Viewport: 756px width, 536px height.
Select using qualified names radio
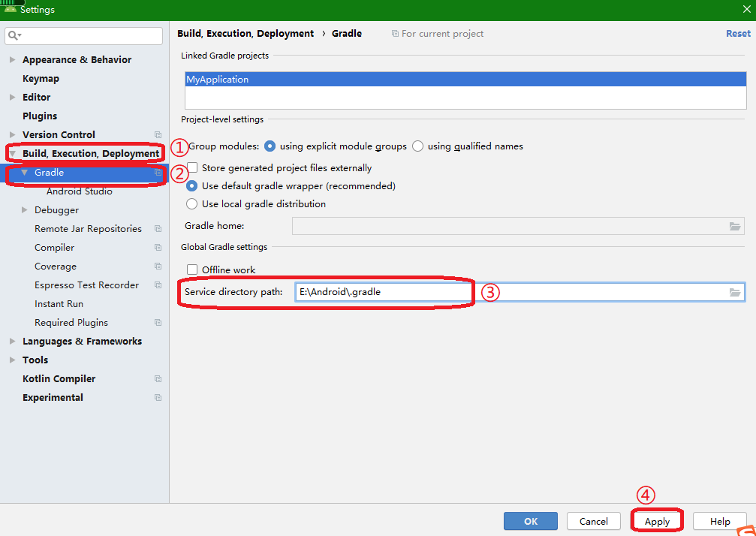click(417, 146)
